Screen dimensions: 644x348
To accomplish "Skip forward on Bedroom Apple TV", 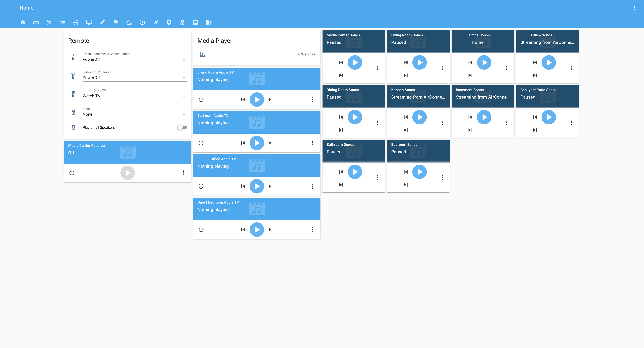I will [270, 143].
